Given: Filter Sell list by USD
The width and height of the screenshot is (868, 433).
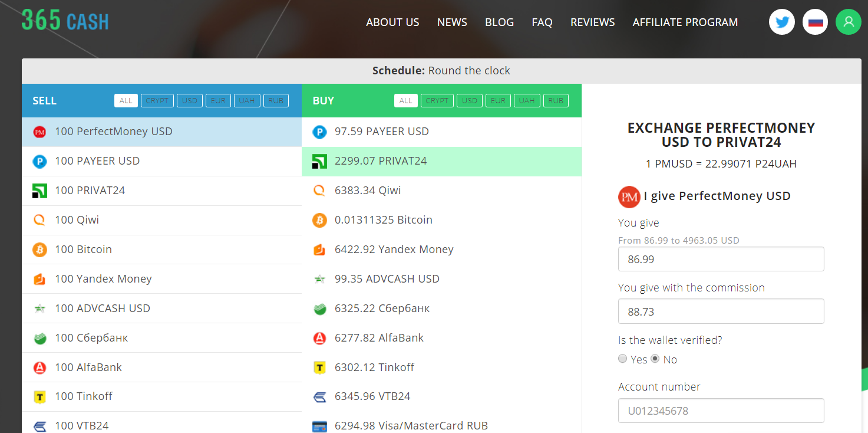Looking at the screenshot, I should pyautogui.click(x=190, y=100).
